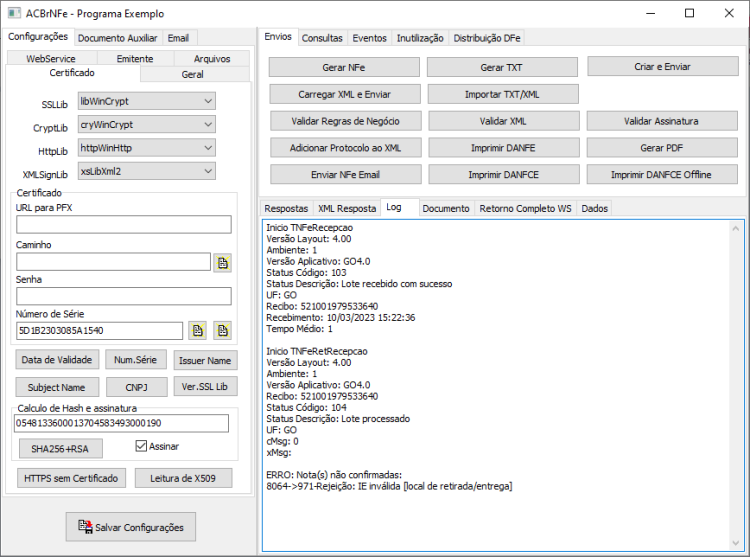Image resolution: width=750 pixels, height=557 pixels.
Task: Expand the SSLLib dropdown
Action: [146, 101]
